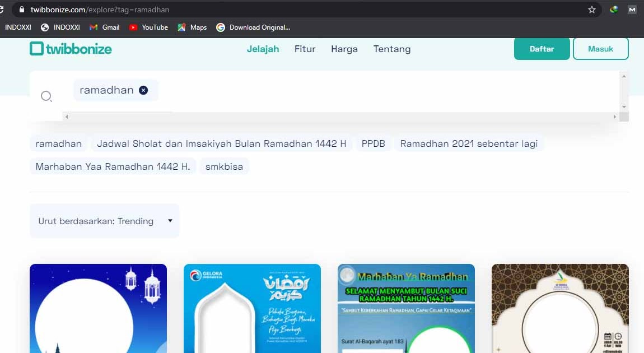This screenshot has width=644, height=353.
Task: Open the Gelora Indonesia twibbon frame
Action: 252,308
